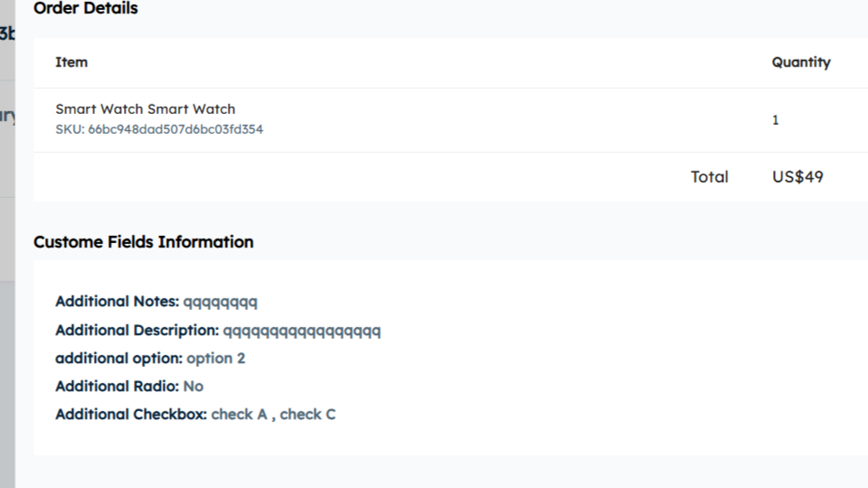Select the check A , check C value
This screenshot has height=488, width=868.
(x=273, y=415)
